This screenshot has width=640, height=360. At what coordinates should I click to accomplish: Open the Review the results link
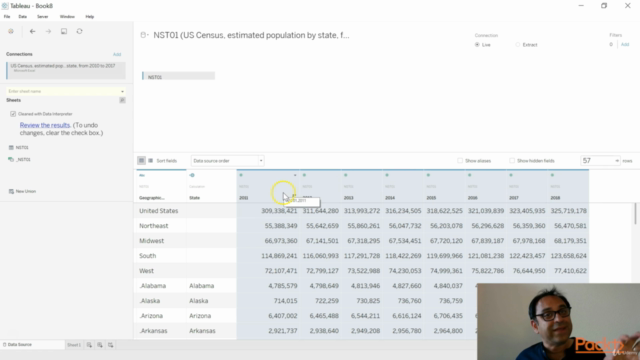[x=45, y=125]
